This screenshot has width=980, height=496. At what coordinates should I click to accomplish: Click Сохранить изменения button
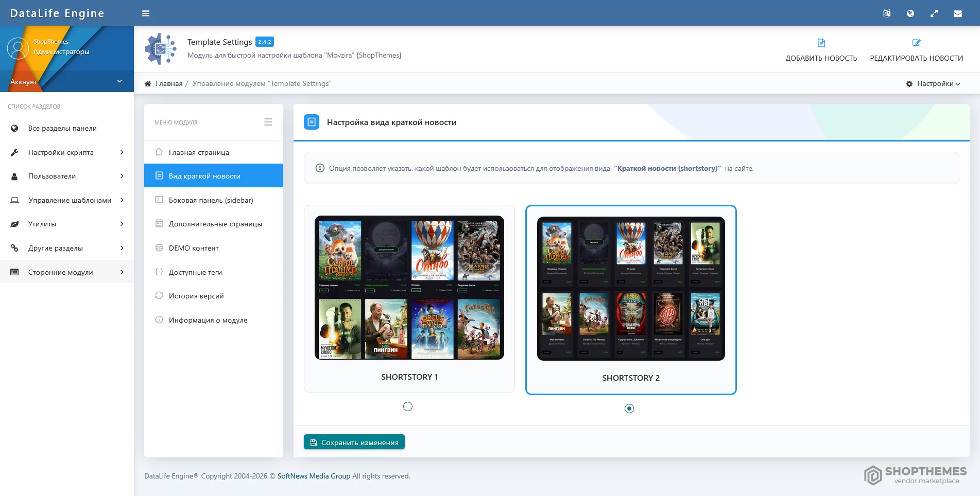point(354,442)
